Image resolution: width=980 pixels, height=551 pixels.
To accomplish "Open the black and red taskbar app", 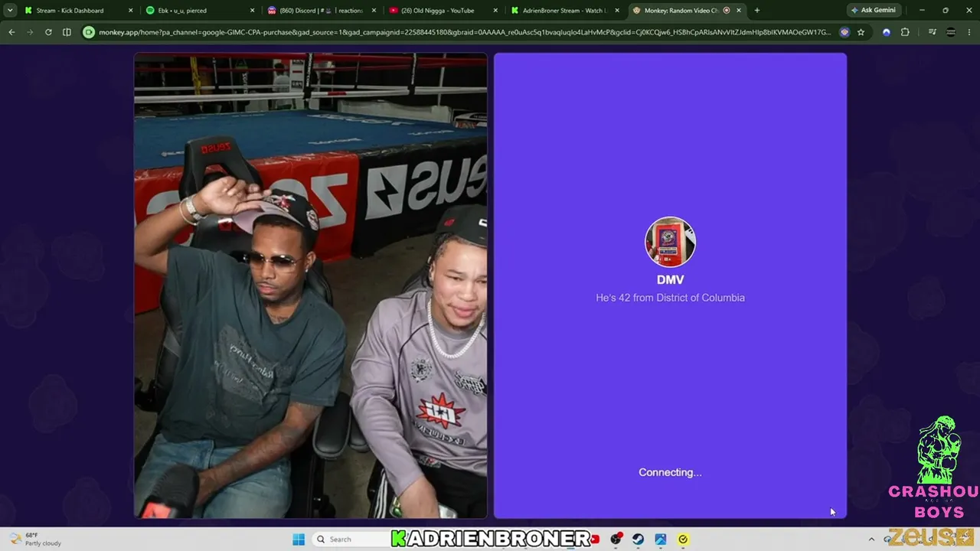I will (x=616, y=540).
